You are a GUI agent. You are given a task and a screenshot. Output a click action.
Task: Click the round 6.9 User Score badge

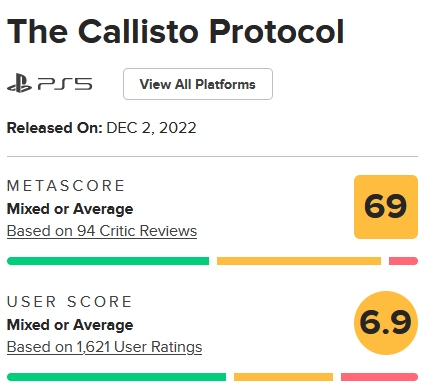click(386, 323)
